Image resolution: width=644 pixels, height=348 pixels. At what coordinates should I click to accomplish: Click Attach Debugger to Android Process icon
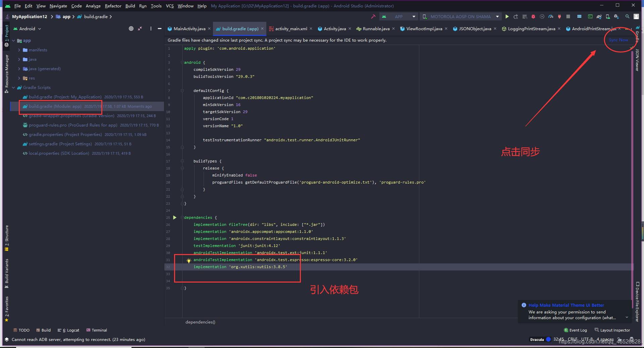[559, 16]
